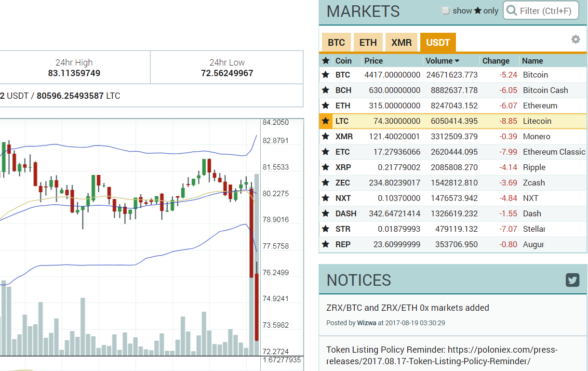Open Token Listing Policy Reminder link
The height and width of the screenshot is (371, 588).
[x=442, y=356]
